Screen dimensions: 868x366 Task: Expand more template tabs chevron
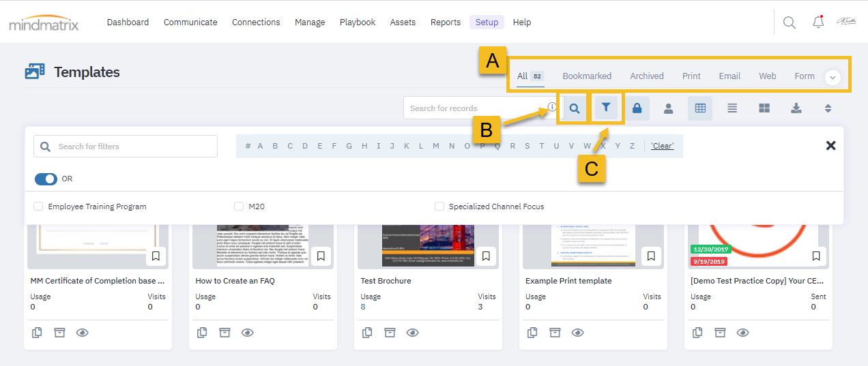pos(832,78)
